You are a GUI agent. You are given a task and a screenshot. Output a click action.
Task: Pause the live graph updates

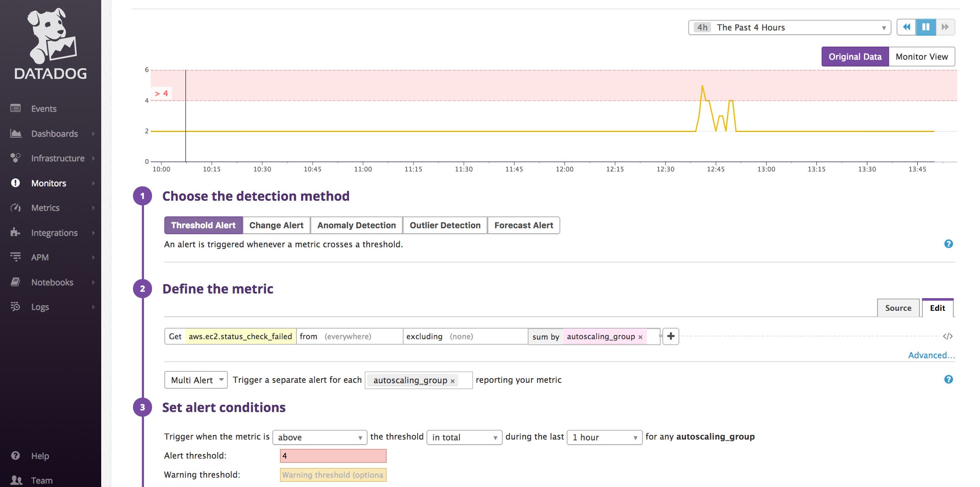926,27
